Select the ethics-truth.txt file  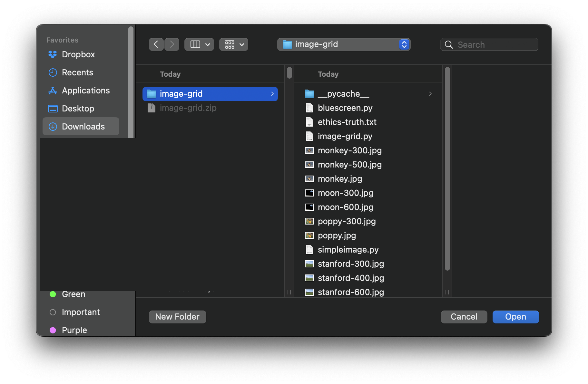point(347,122)
